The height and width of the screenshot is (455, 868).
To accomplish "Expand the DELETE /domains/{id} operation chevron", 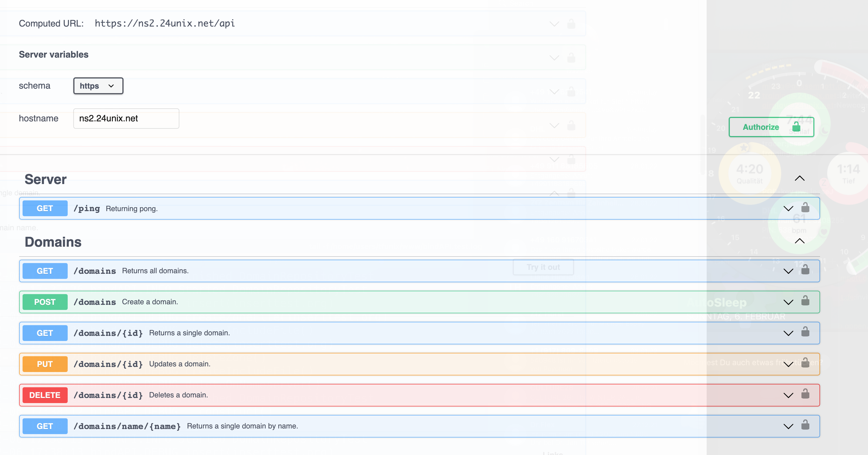I will tap(788, 395).
